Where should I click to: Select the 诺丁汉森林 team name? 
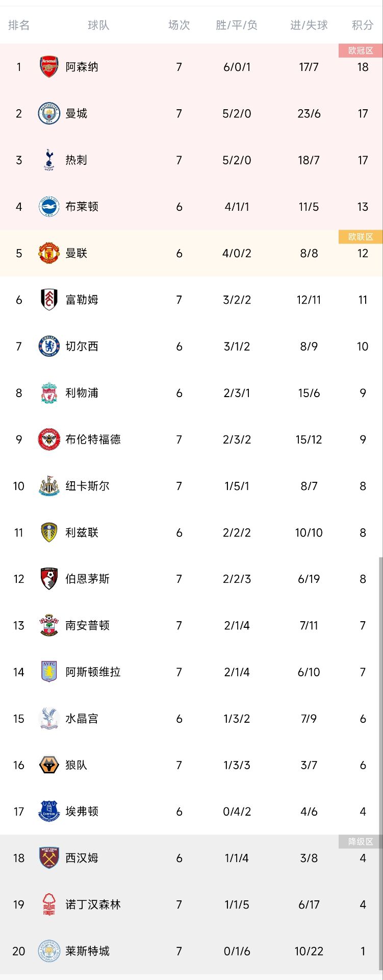pos(93,904)
